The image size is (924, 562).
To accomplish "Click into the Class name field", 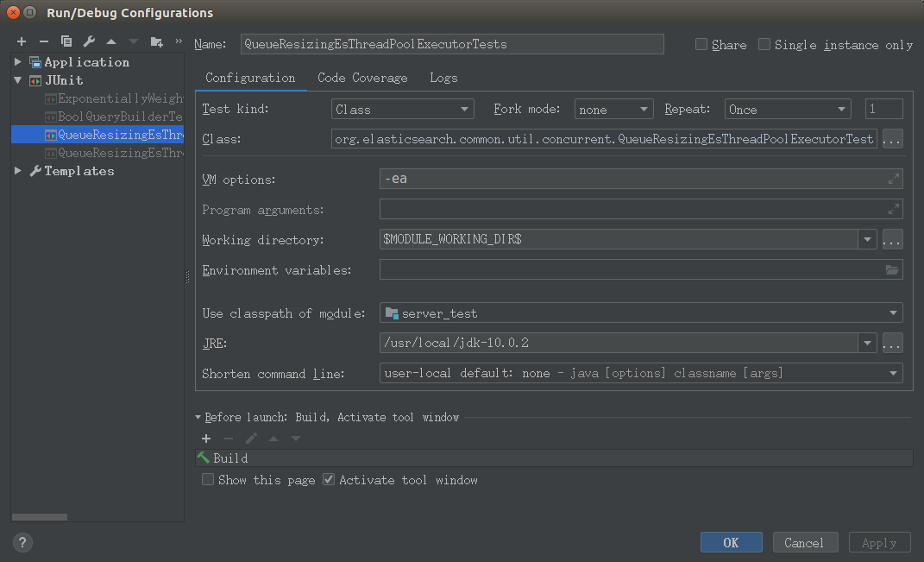I will click(x=604, y=139).
